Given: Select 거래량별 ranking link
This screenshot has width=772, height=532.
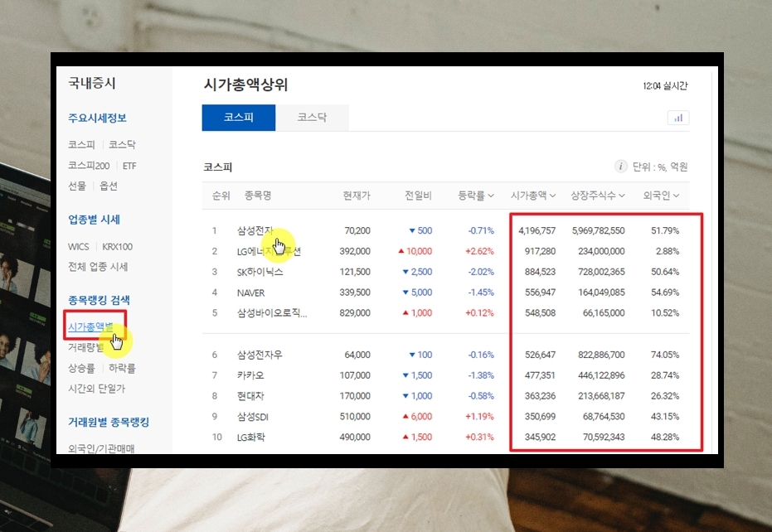Looking at the screenshot, I should point(86,347).
